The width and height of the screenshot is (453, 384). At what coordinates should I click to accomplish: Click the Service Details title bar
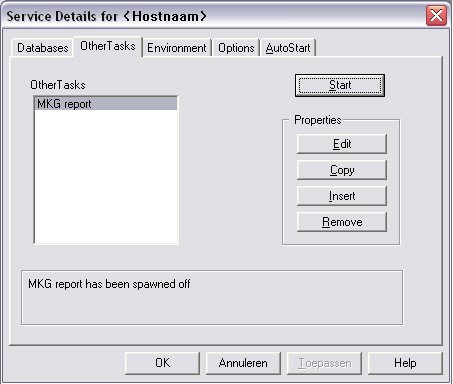coord(213,16)
